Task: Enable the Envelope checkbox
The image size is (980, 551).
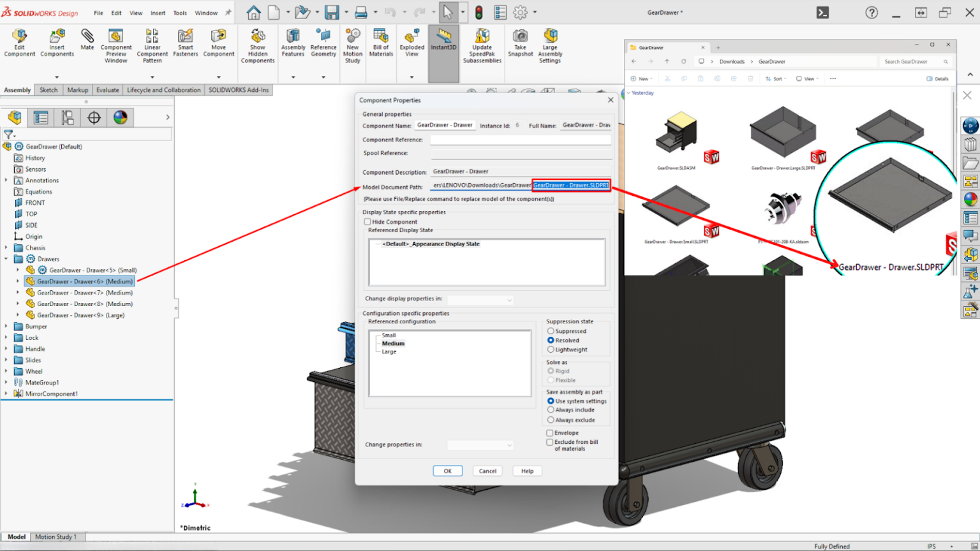Action: pyautogui.click(x=550, y=433)
